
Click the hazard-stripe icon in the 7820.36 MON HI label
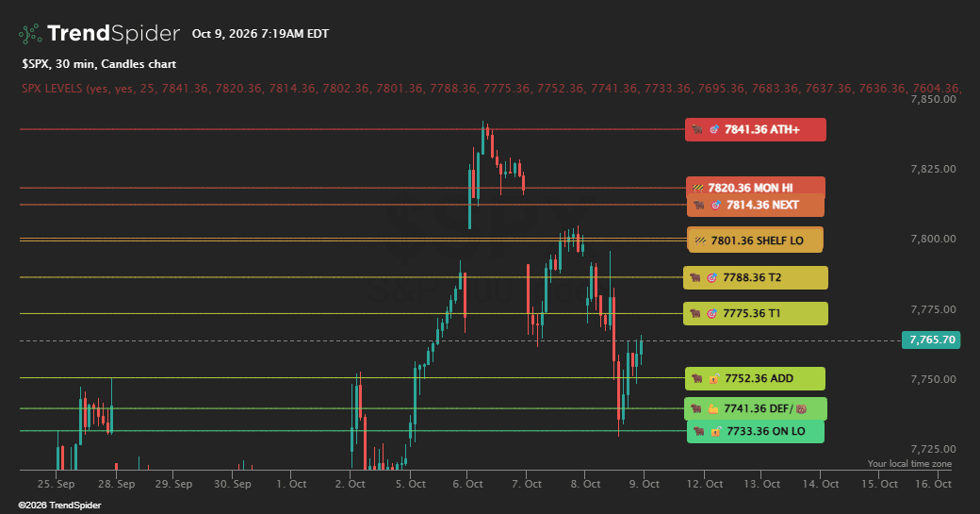pyautogui.click(x=698, y=189)
